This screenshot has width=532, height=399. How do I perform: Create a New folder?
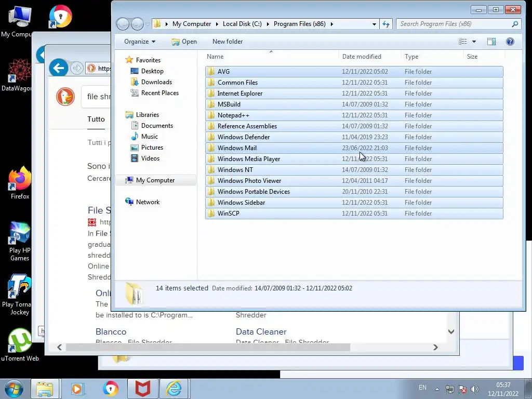[228, 42]
